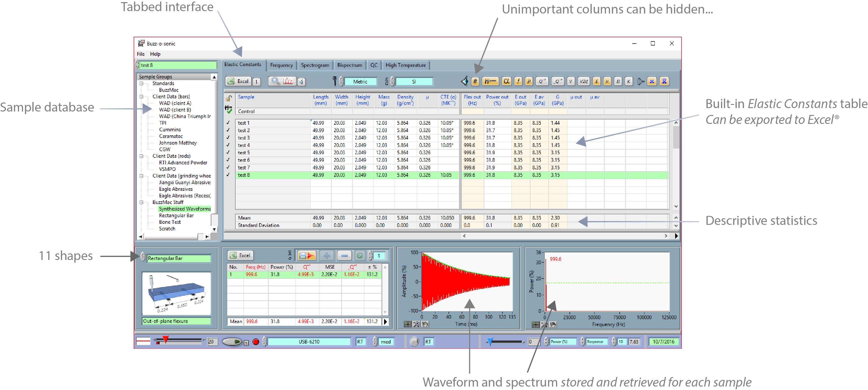Click the green arrow run button
Image resolution: width=868 pixels, height=390 pixels.
232,342
